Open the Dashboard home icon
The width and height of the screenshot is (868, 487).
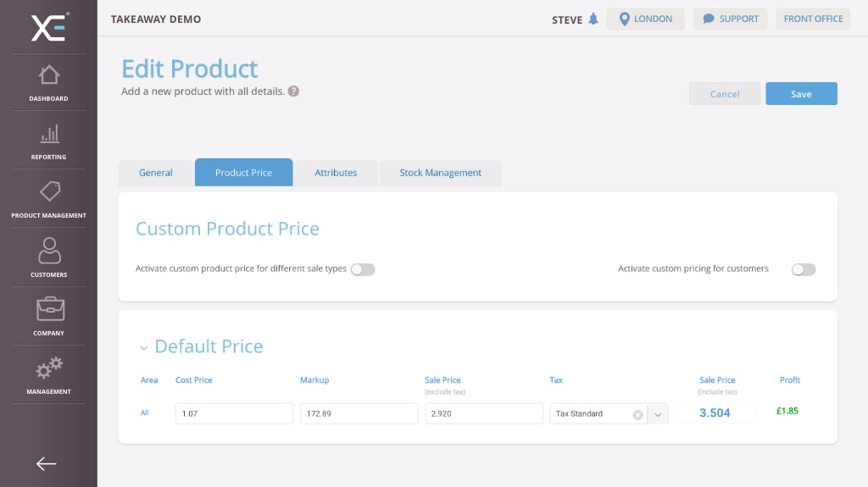click(48, 75)
